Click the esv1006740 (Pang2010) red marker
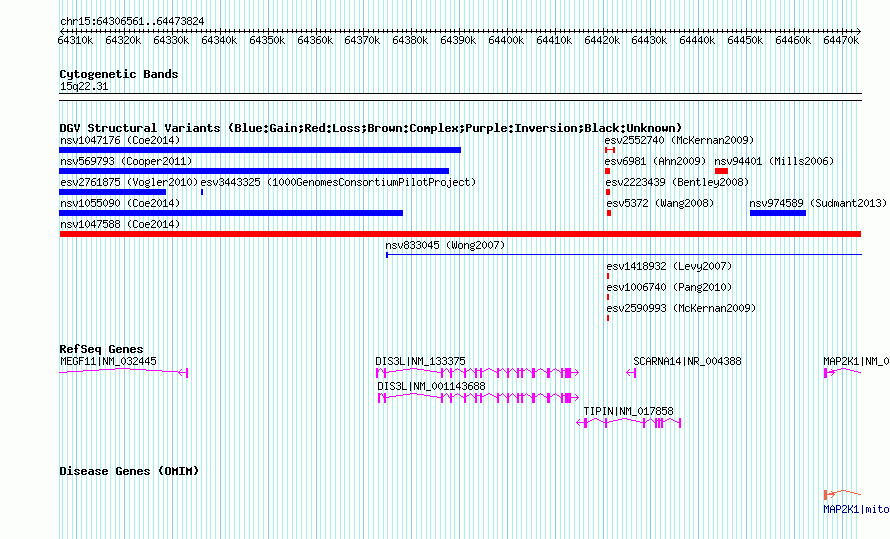890x539 pixels. coord(608,297)
